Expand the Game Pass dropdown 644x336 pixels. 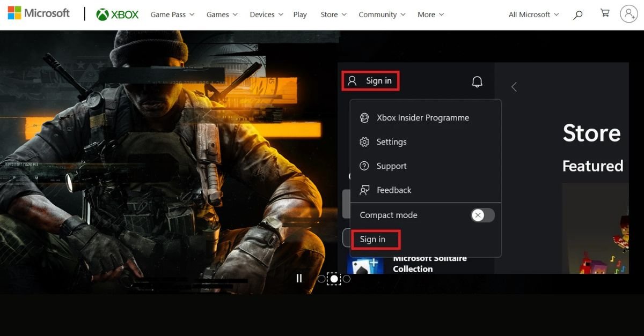(172, 14)
